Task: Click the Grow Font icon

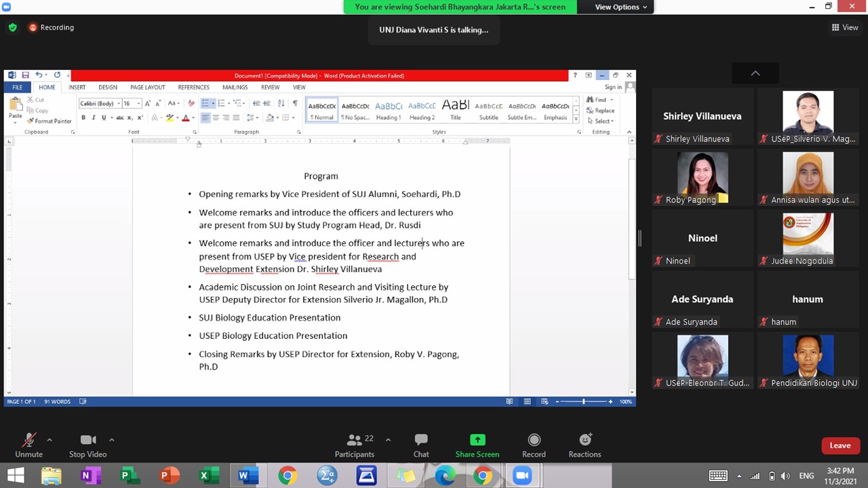Action: pyautogui.click(x=148, y=103)
